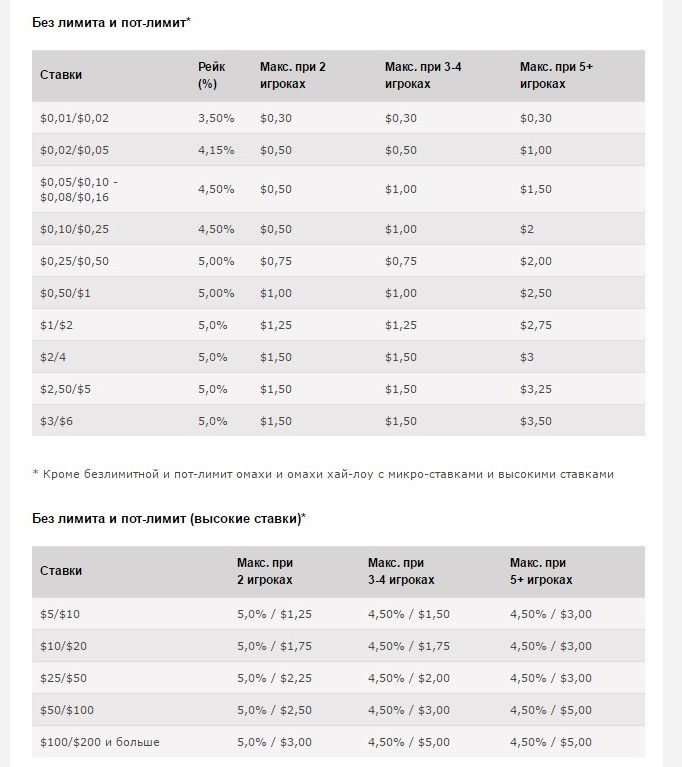Click the "5,0% / $2,25" cell
The image size is (682, 767).
pyautogui.click(x=274, y=678)
